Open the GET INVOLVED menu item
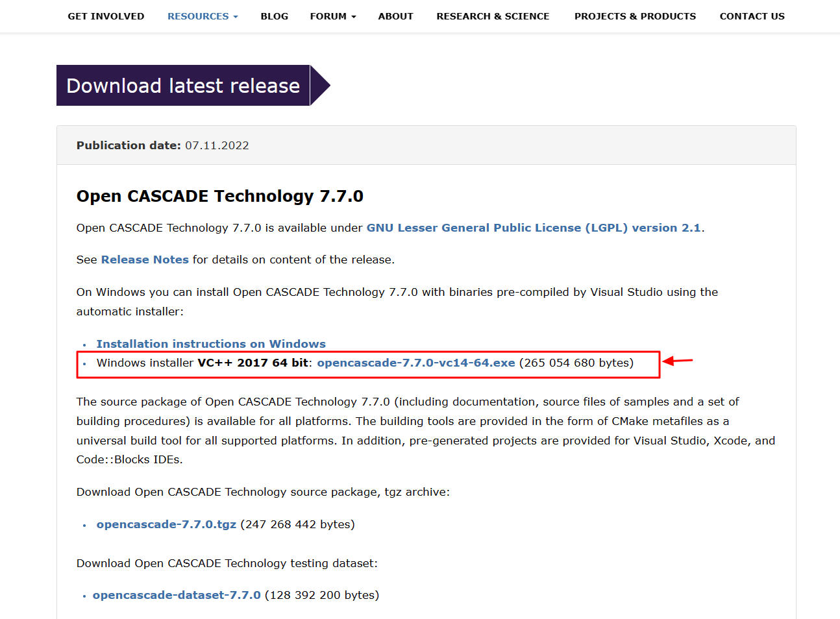This screenshot has height=619, width=840. [x=106, y=16]
